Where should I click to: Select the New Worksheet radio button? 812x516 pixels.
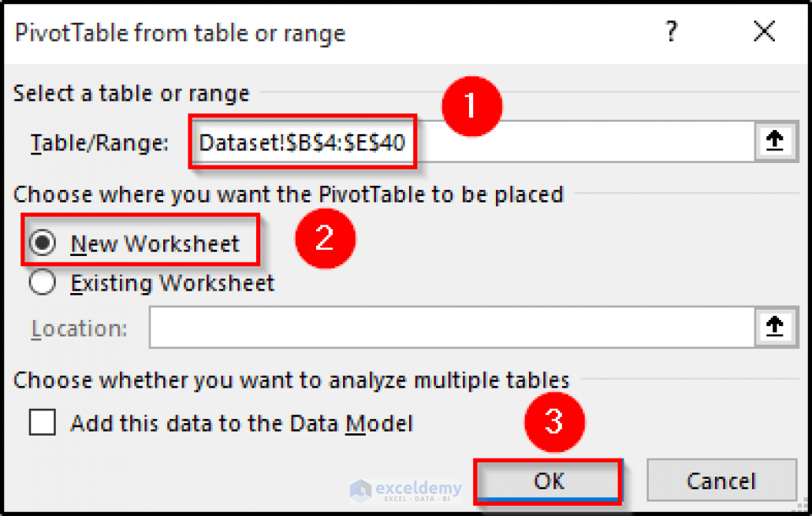pos(44,243)
